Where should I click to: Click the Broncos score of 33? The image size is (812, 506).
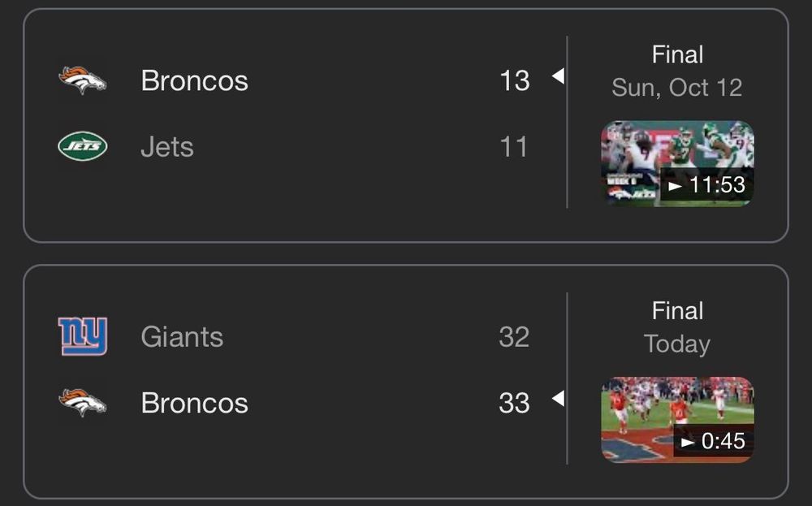point(514,403)
